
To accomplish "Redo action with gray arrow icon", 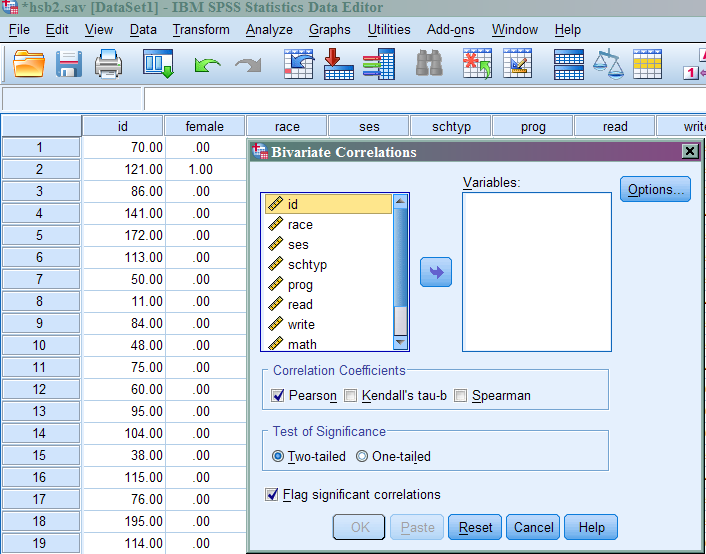I will [248, 65].
